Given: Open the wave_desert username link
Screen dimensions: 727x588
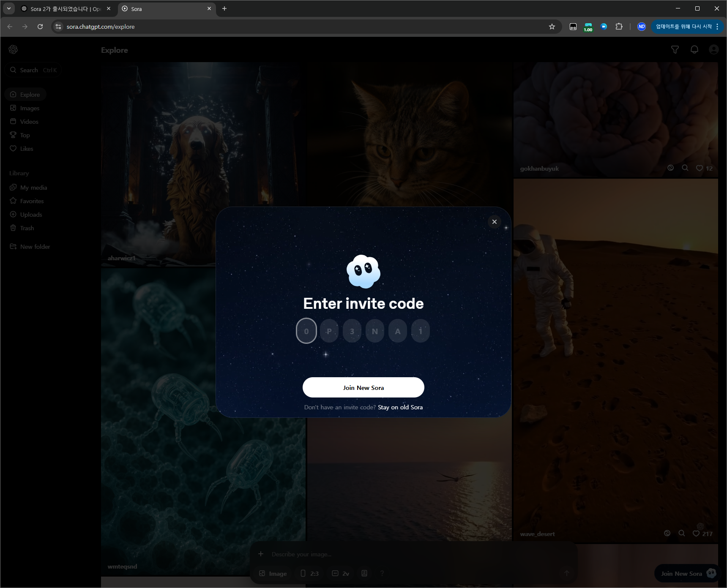Looking at the screenshot, I should [x=537, y=534].
